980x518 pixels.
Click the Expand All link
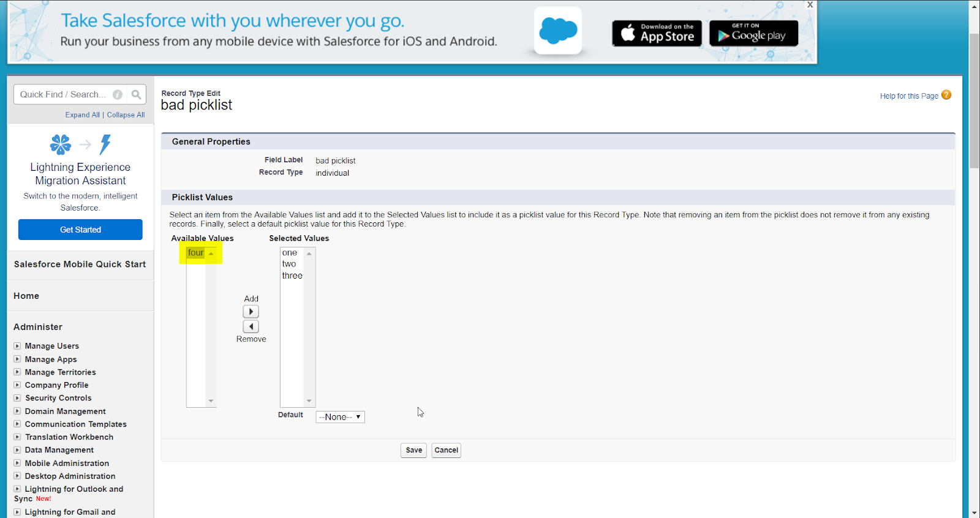pyautogui.click(x=82, y=115)
